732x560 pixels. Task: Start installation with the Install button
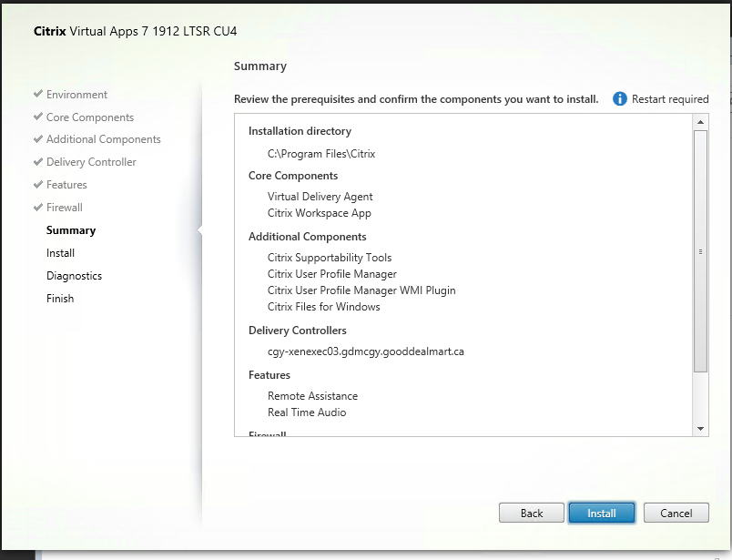tap(602, 513)
